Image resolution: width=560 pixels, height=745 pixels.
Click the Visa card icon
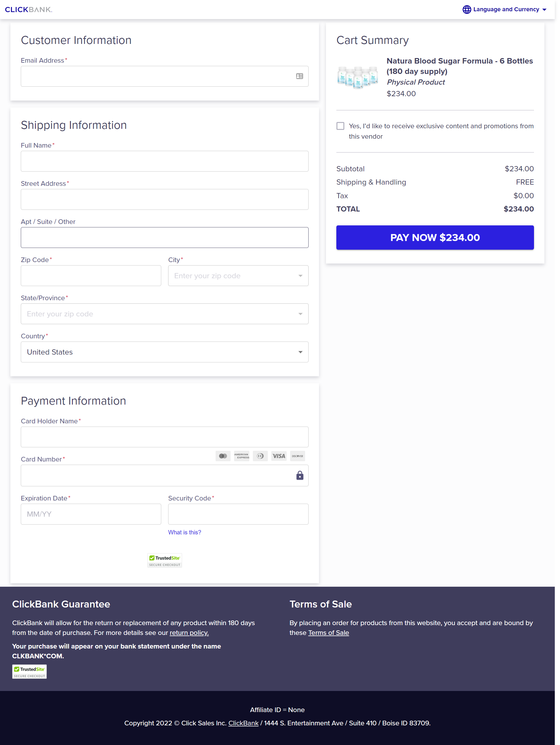tap(279, 456)
